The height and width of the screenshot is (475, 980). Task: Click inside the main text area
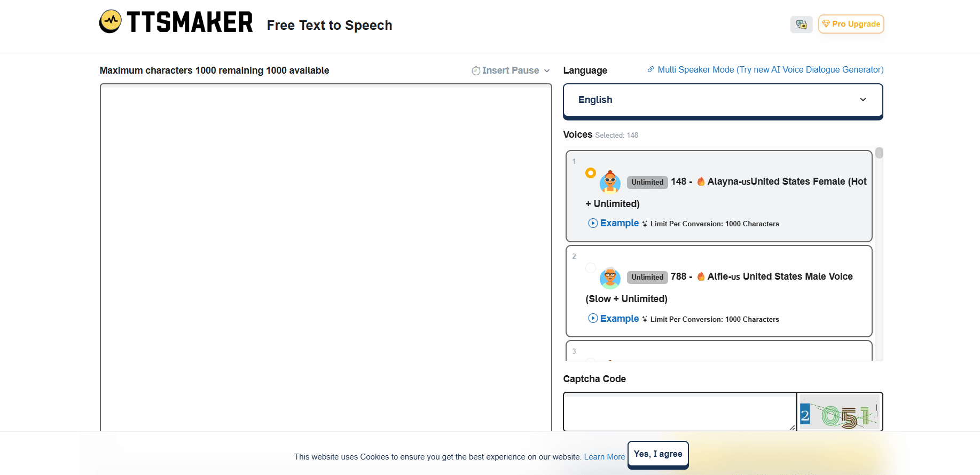(x=326, y=256)
